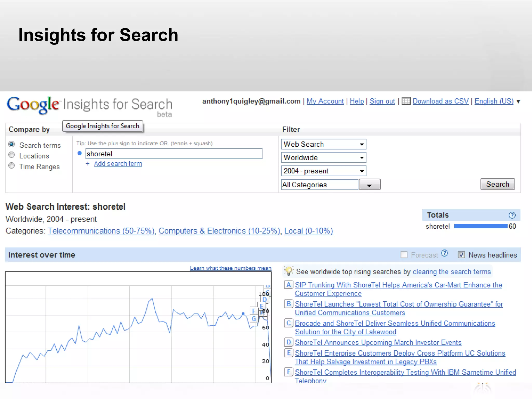Image resolution: width=532 pixels, height=399 pixels.
Task: Enable the Forecast checkbox
Action: tap(404, 255)
